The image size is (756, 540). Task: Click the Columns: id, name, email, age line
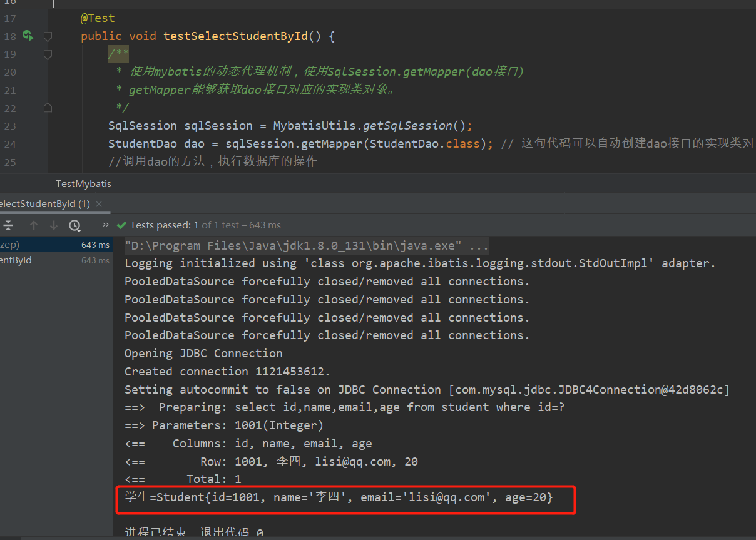[248, 444]
